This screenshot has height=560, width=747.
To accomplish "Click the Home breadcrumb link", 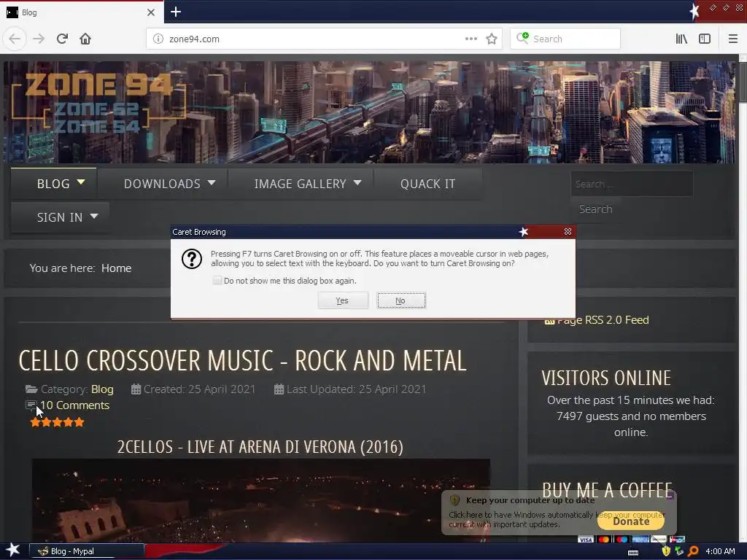I will (x=116, y=268).
